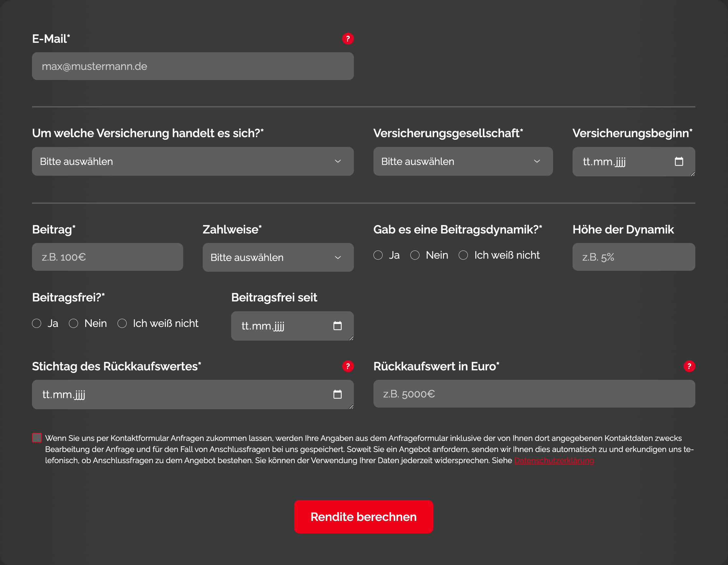Click the Rendite berechnen button

click(363, 516)
